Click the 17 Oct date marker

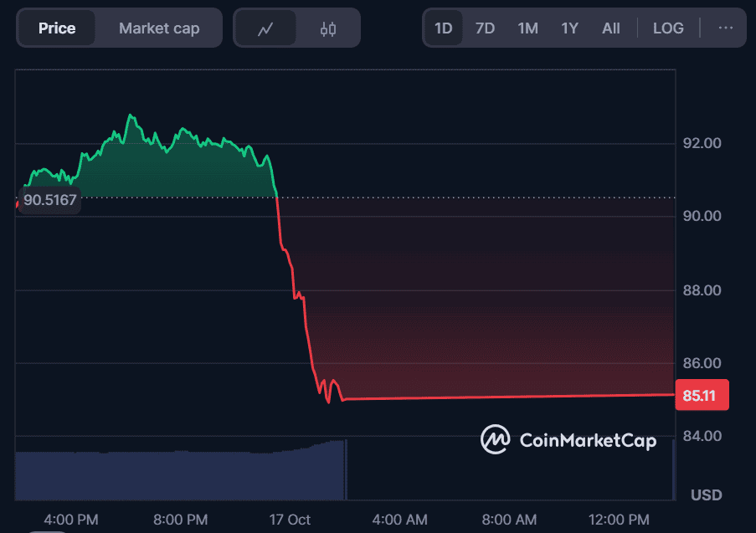[289, 520]
